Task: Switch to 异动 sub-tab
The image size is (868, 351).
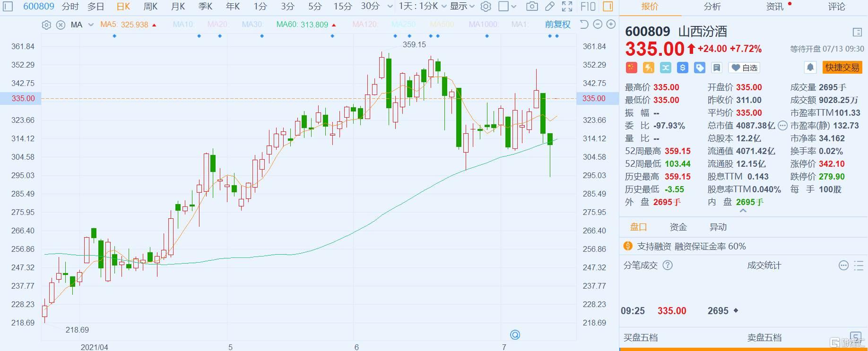Action: point(718,227)
